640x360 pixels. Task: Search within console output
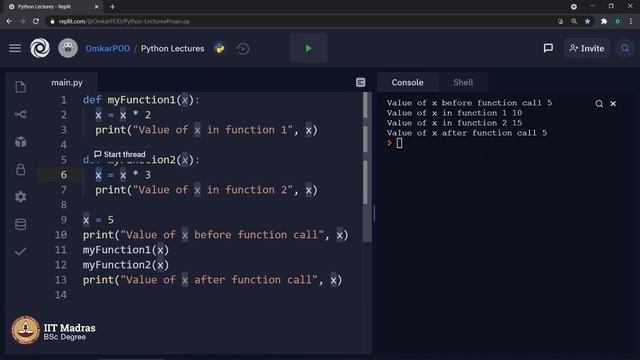599,104
